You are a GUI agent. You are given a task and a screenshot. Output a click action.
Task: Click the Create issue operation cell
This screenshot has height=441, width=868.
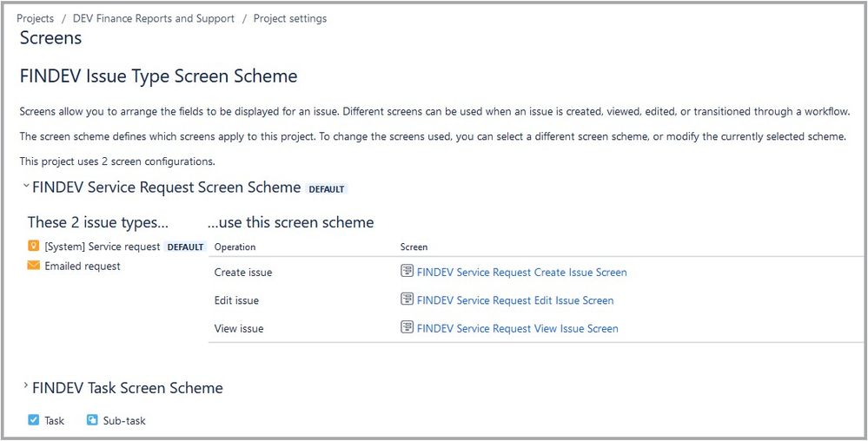click(x=243, y=273)
